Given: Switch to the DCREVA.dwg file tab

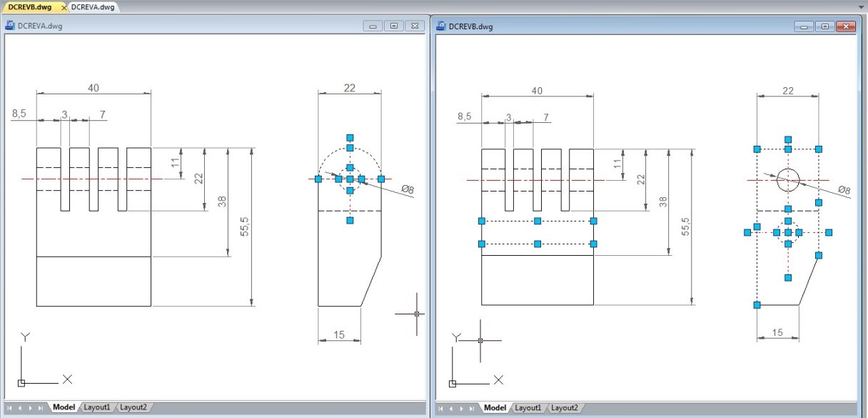Looking at the screenshot, I should pos(93,6).
